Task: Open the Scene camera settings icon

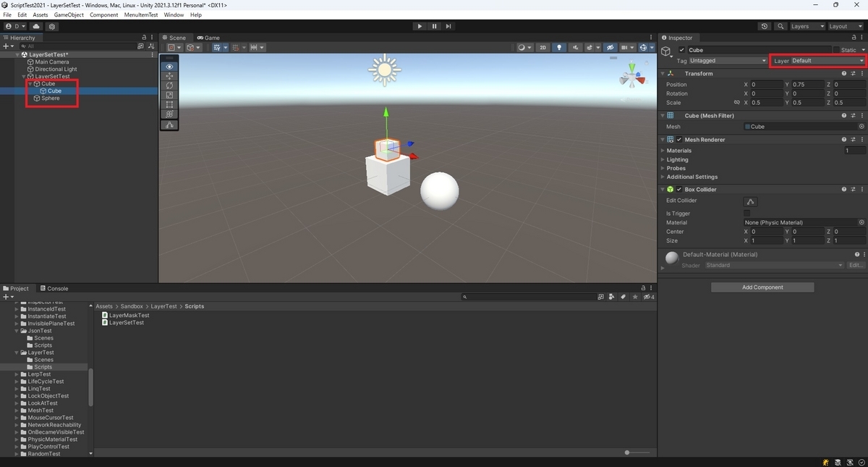Action: pos(625,47)
